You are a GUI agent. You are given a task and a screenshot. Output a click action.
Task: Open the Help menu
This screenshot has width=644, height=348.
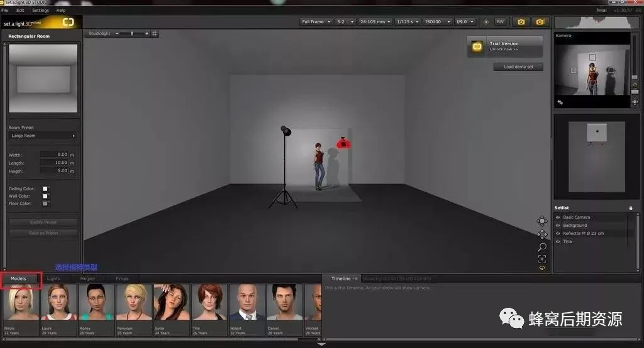(61, 10)
